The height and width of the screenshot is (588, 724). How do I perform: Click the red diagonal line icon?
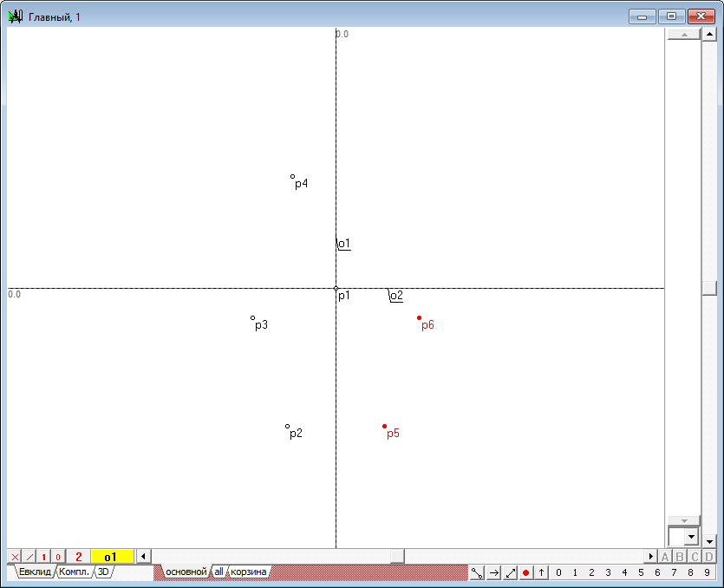29,557
